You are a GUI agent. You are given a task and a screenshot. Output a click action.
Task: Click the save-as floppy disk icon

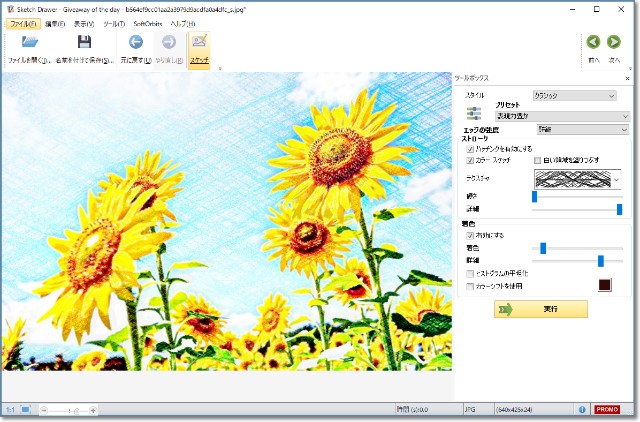pyautogui.click(x=84, y=43)
